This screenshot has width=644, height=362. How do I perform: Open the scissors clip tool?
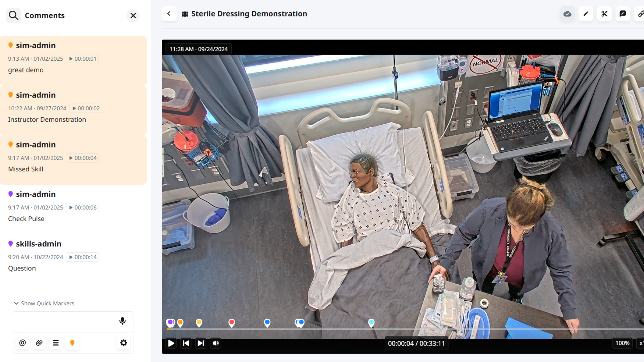(604, 14)
